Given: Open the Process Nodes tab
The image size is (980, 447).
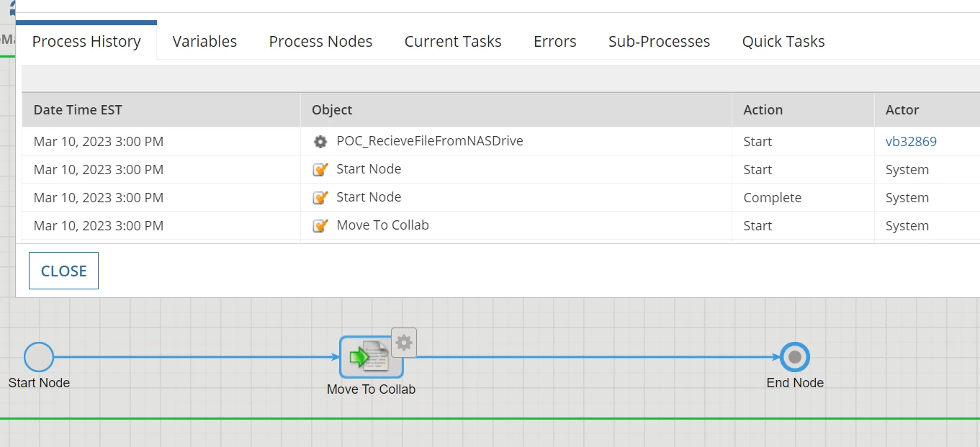Looking at the screenshot, I should [x=320, y=42].
